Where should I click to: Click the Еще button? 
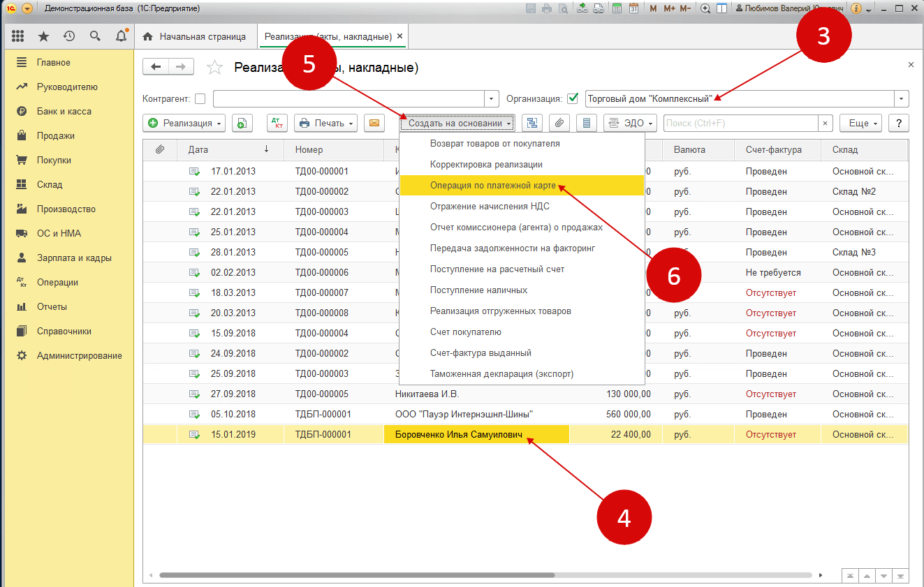(x=860, y=123)
